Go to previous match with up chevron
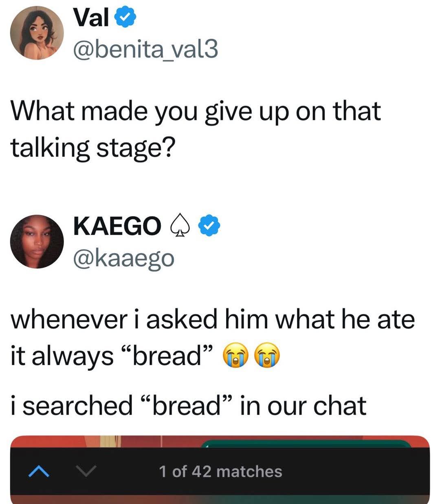This screenshot has height=504, width=440. [39, 472]
